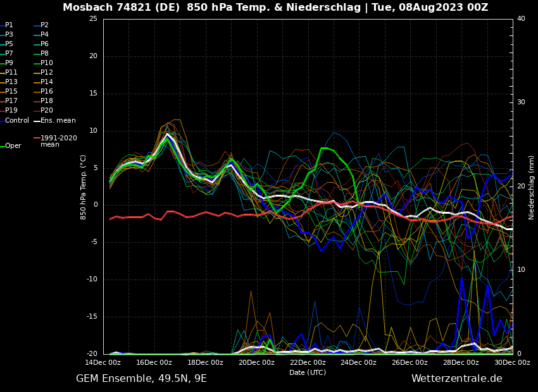The height and width of the screenshot is (392, 538).
Task: Click the Wetterzentrale.de text in footer
Action: coord(456,379)
